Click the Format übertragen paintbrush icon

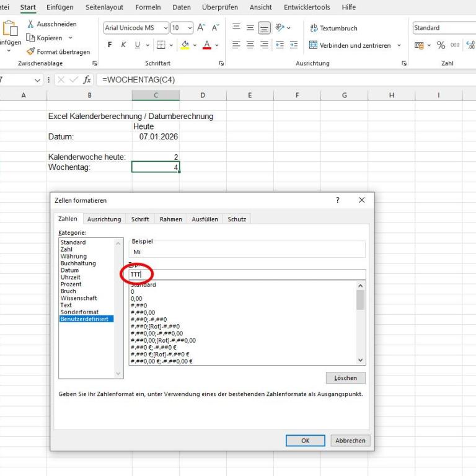30,52
